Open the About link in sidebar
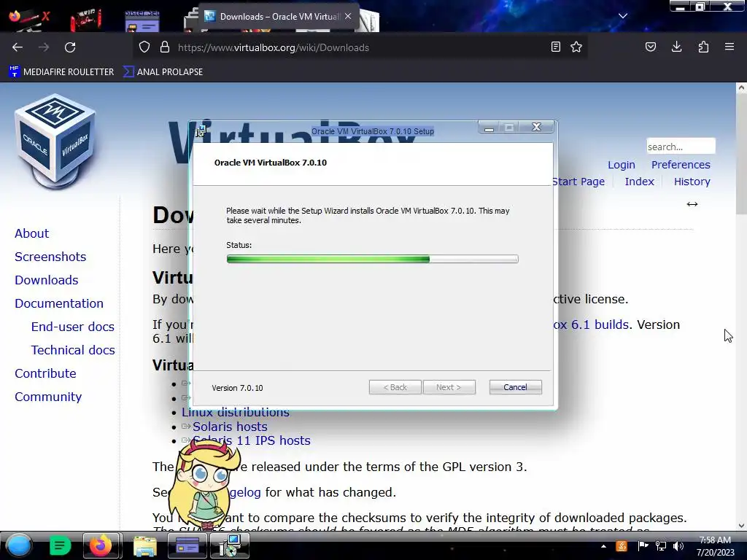 [31, 233]
